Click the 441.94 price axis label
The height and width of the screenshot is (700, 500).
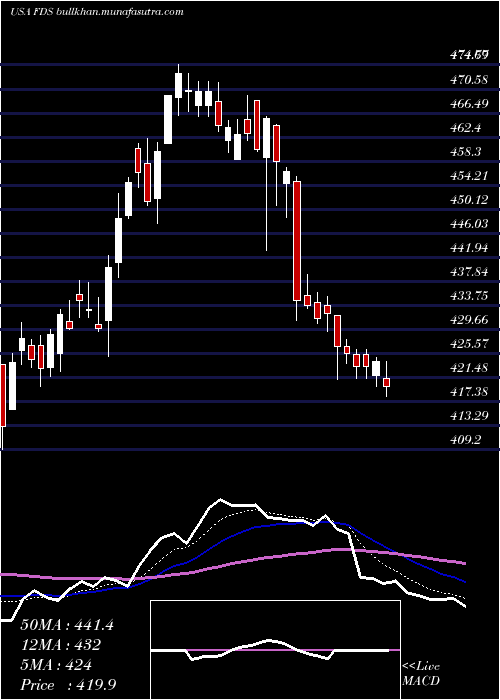[x=469, y=248]
